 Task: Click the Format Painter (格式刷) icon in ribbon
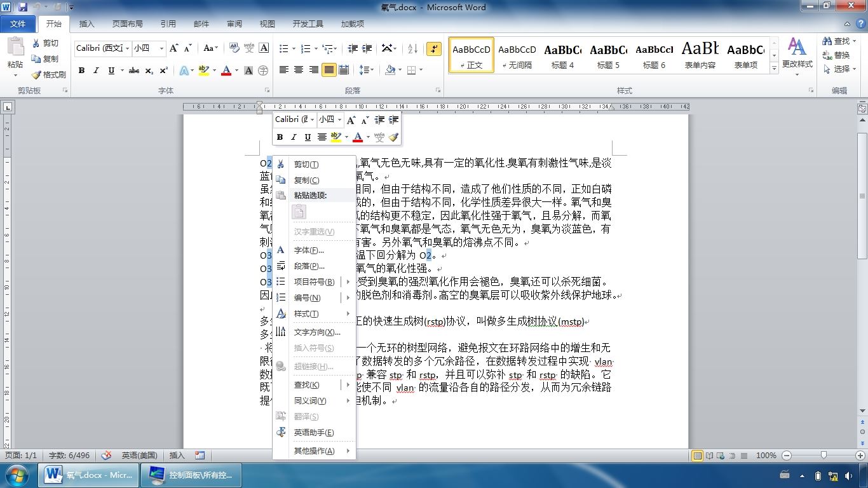point(36,75)
